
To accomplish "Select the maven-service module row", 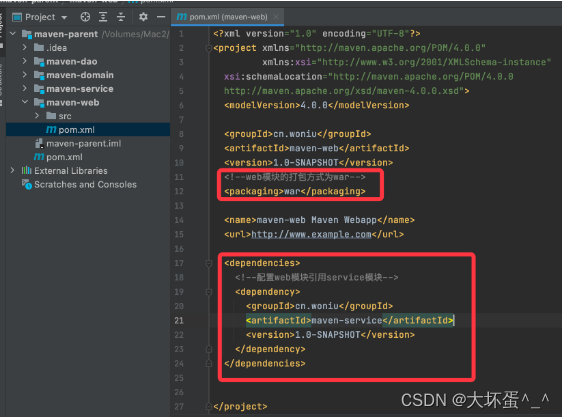I will pyautogui.click(x=88, y=89).
